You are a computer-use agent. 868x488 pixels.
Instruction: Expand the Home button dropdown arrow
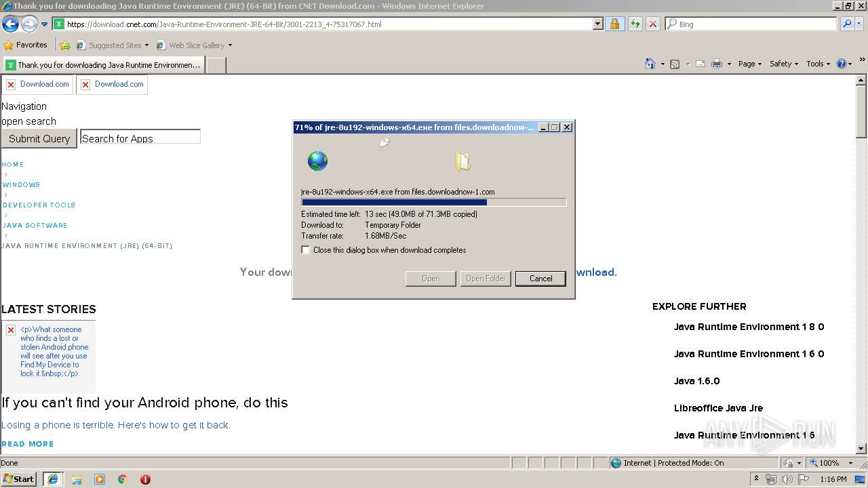click(x=662, y=64)
